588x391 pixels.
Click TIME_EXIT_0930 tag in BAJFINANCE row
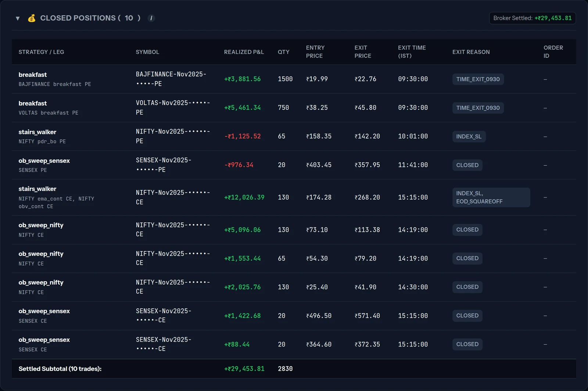click(478, 79)
